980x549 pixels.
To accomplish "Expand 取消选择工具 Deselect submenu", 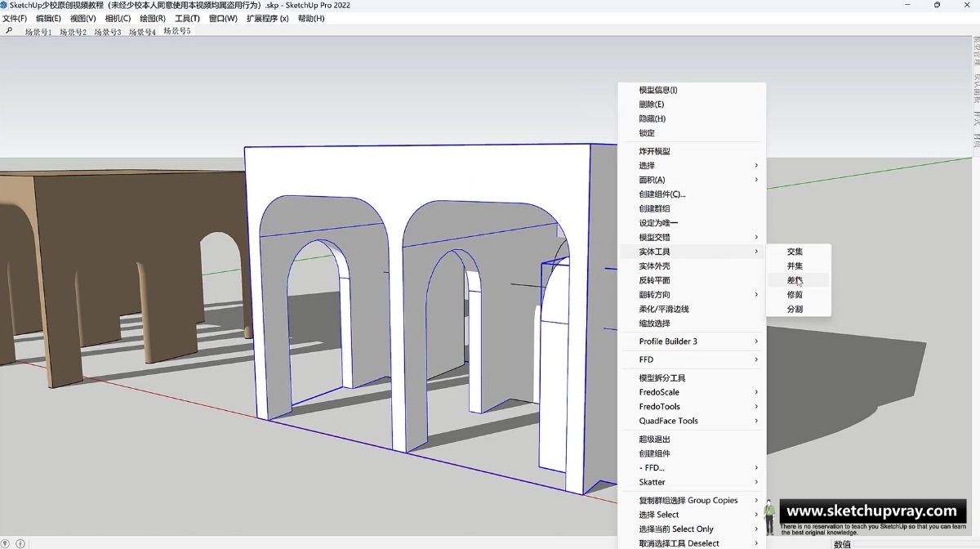I will (x=692, y=543).
